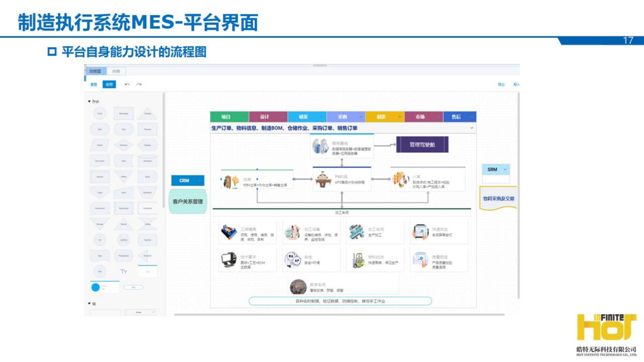Select the Tt text shape tool
The image size is (644, 362).
pos(123,271)
